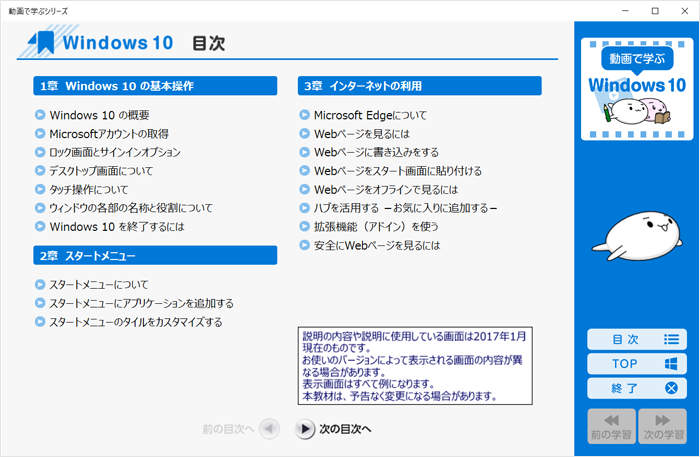Click bullet icon beside 'スタートメニューのタイルをカスタマイズする'
Screen dimensions: 700x457
pyautogui.click(x=40, y=322)
